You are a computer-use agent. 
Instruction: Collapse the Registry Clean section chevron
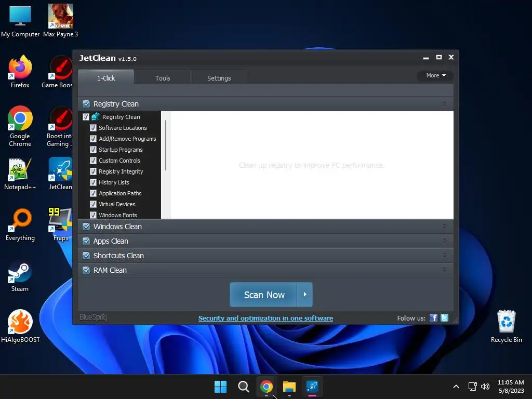[444, 103]
